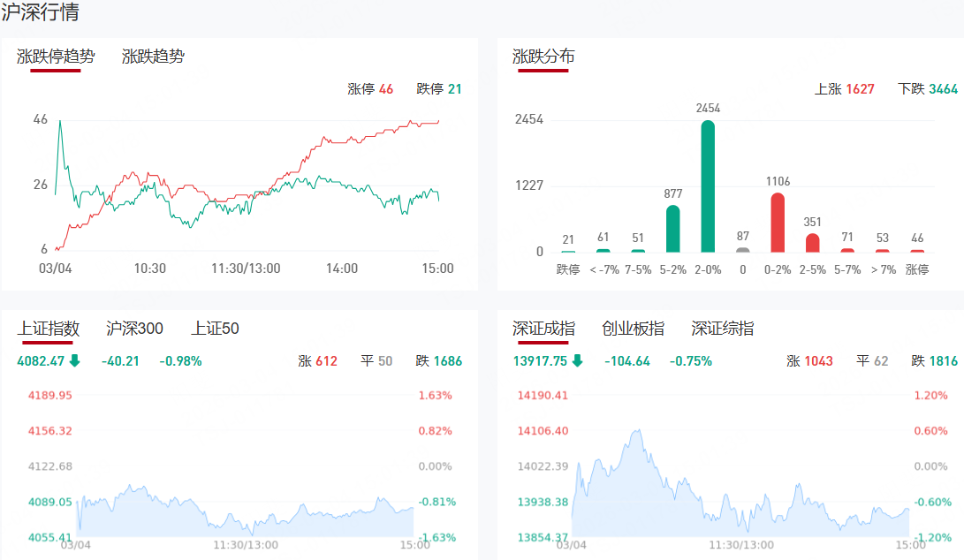Screen dimensions: 964x560
Task: Open the 沪深300 index tab
Action: (134, 329)
